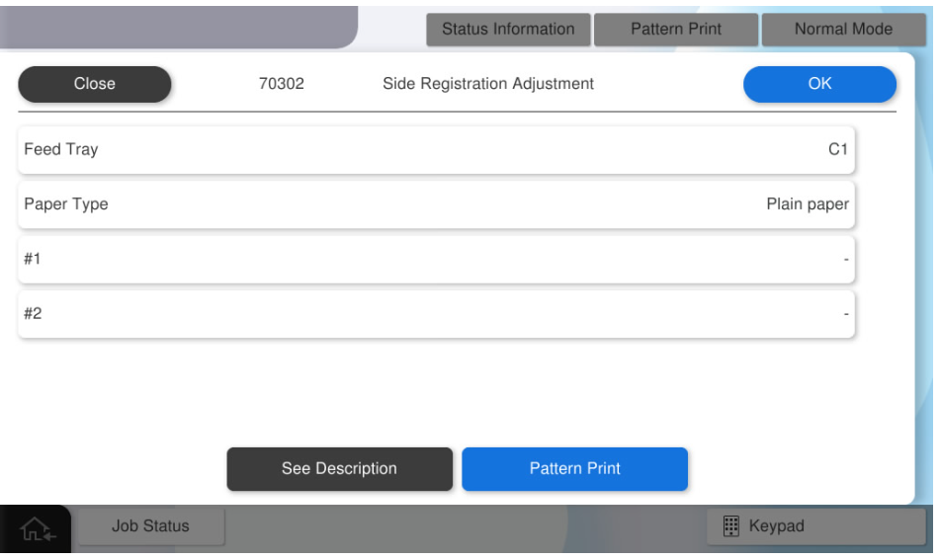Click the dash value for #1

(845, 260)
